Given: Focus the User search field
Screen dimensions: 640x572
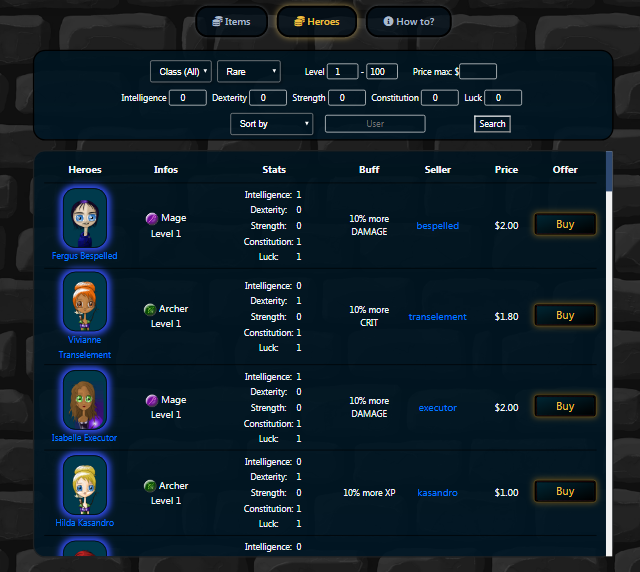Looking at the screenshot, I should (x=375, y=124).
